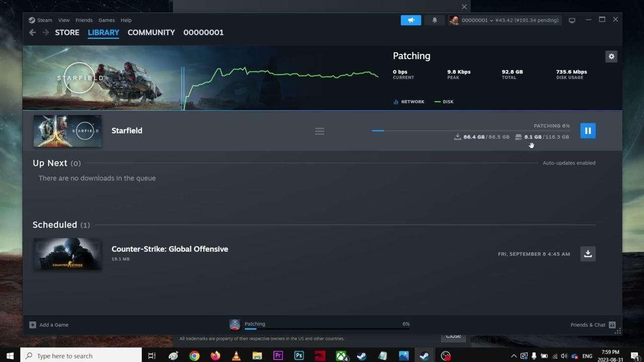Click the Starfield banner artwork

point(103,78)
